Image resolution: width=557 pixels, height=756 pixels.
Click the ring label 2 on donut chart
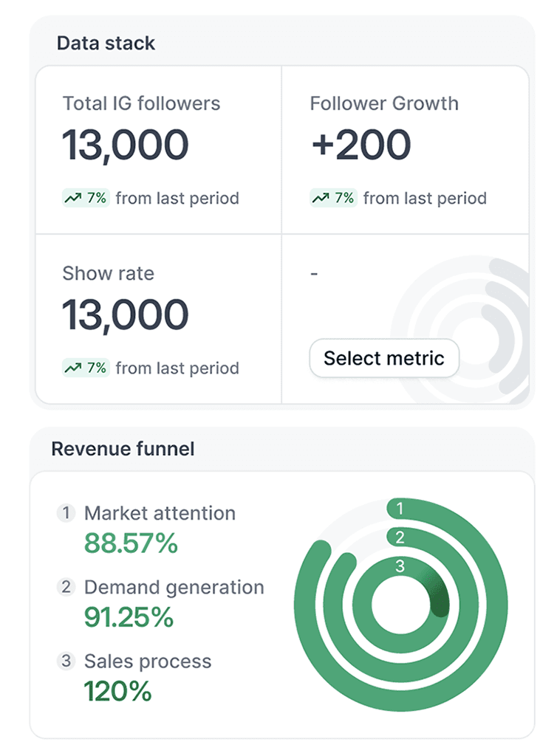click(400, 537)
